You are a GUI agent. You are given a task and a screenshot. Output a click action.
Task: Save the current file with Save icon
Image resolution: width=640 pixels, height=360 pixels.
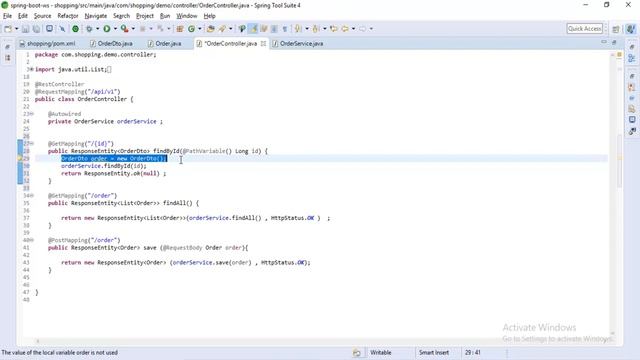point(25,29)
